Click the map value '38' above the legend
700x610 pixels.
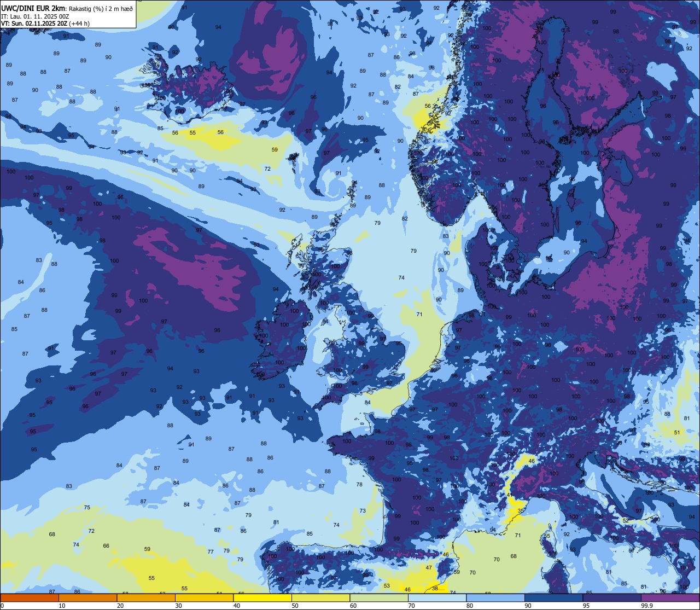[435, 588]
